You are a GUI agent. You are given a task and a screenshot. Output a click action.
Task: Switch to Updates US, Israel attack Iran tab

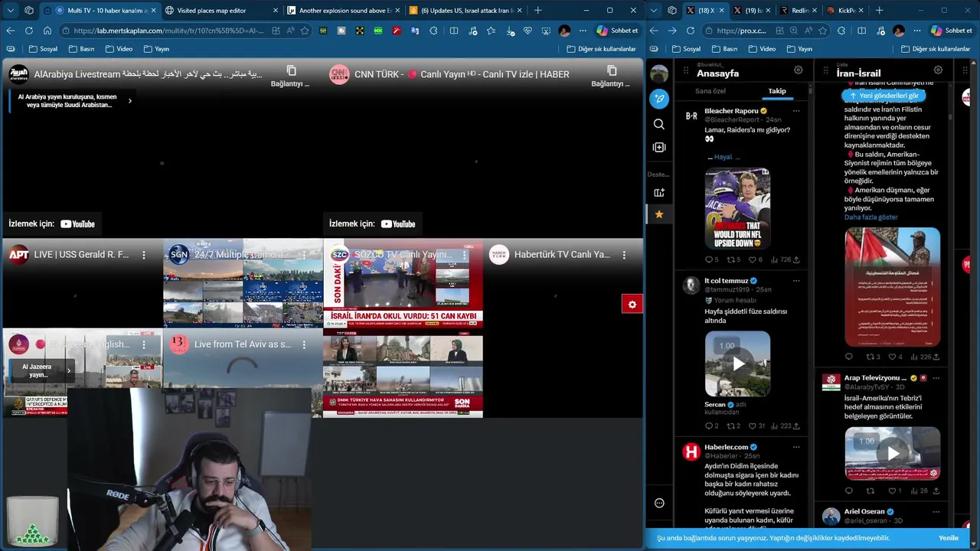tap(464, 10)
